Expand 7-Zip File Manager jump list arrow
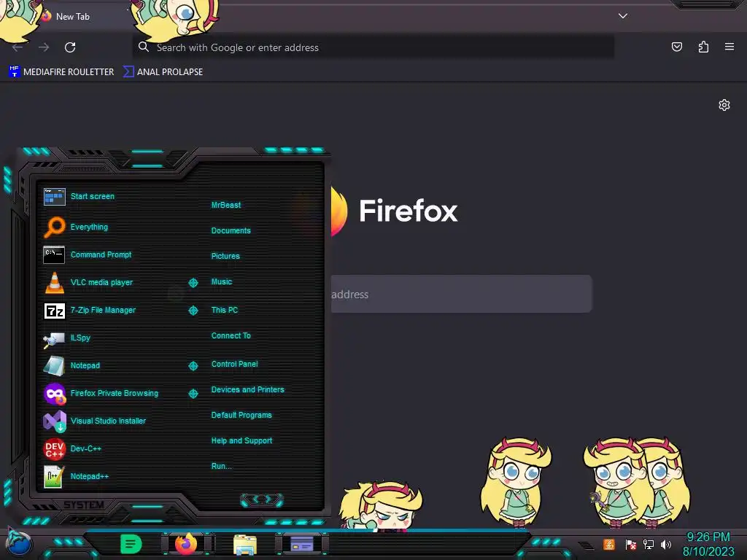This screenshot has height=560, width=747. coord(193,311)
